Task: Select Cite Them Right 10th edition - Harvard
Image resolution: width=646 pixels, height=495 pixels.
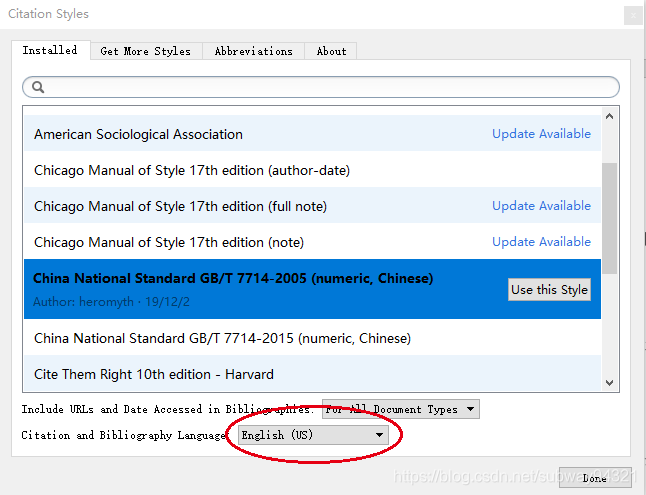Action: 312,374
